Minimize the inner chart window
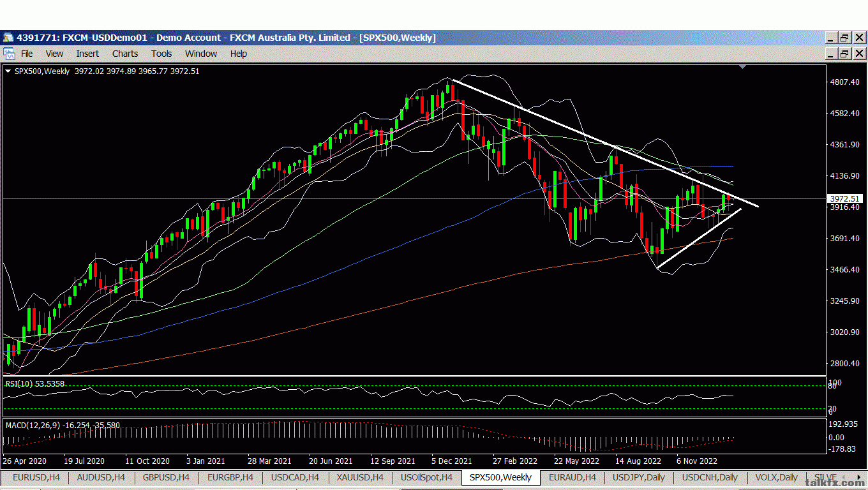The height and width of the screenshot is (490, 868). [831, 54]
